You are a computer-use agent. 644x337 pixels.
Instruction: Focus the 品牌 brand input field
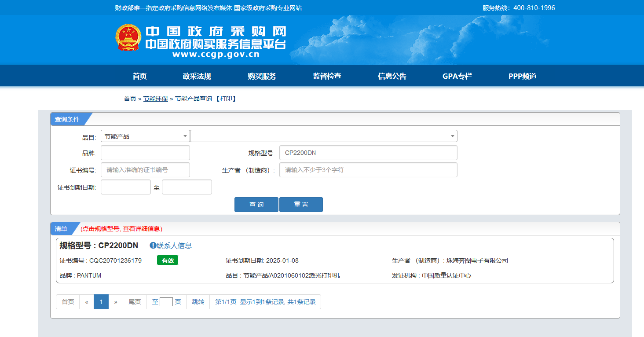[145, 153]
